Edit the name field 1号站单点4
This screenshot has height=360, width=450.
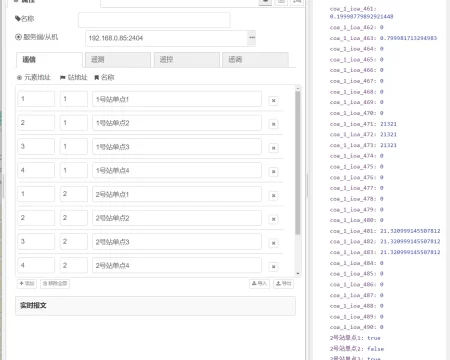pos(177,170)
